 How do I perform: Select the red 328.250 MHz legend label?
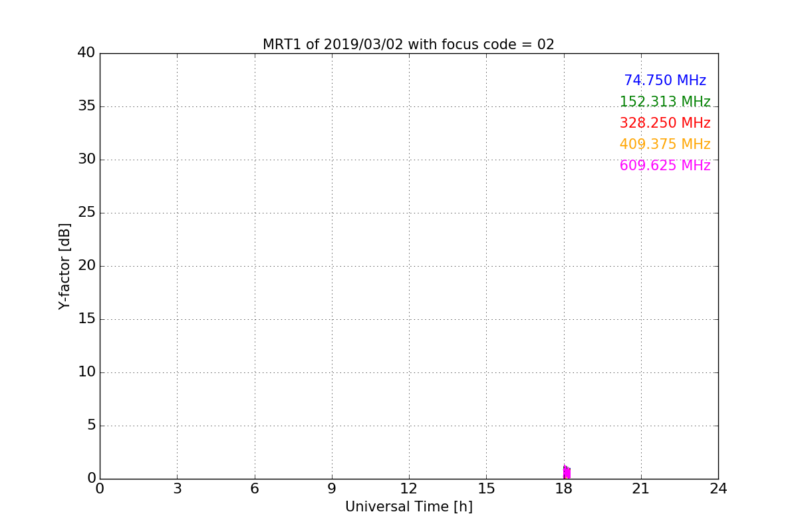pyautogui.click(x=665, y=123)
